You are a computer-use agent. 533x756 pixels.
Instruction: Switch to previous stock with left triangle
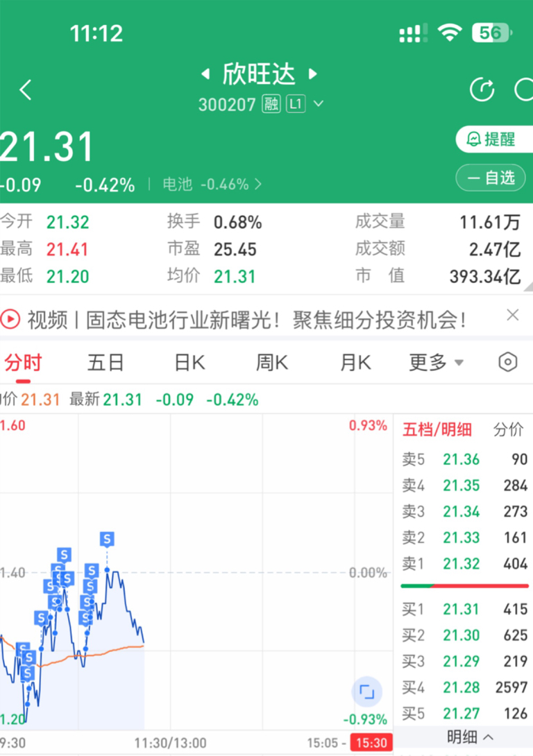tap(205, 74)
